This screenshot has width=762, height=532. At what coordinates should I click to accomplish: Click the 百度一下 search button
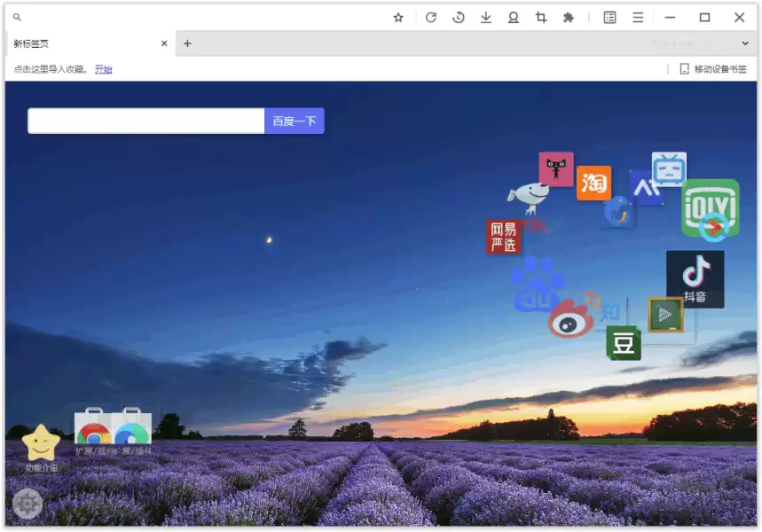point(294,121)
